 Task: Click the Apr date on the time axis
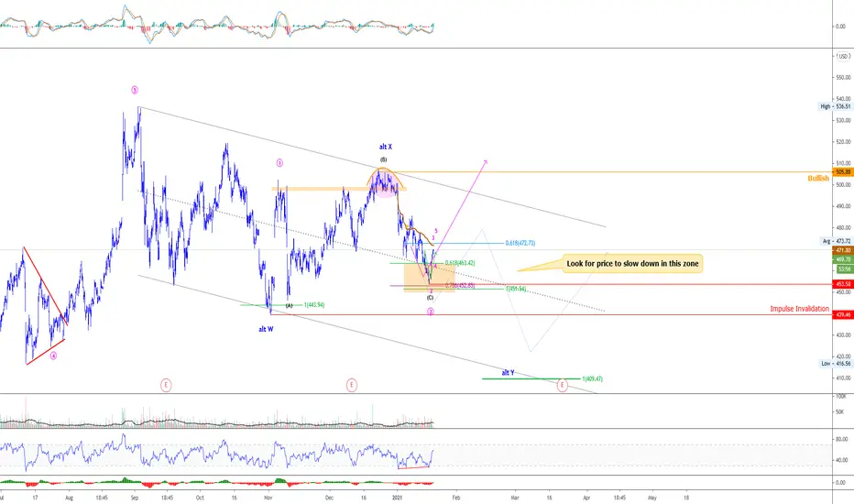586,498
